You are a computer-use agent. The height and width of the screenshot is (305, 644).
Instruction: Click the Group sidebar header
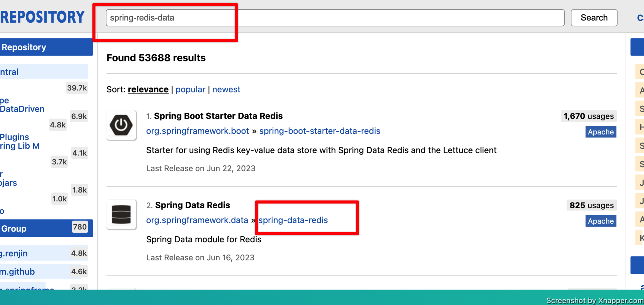tap(46, 228)
